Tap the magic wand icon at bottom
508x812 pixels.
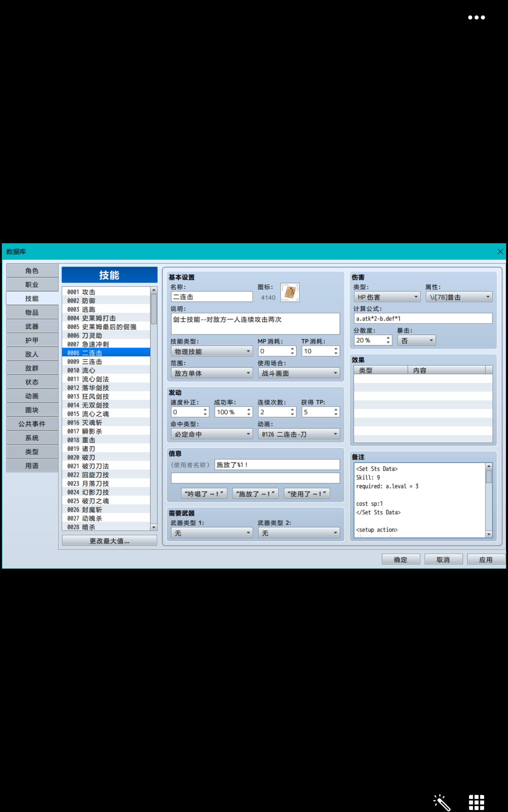(442, 802)
